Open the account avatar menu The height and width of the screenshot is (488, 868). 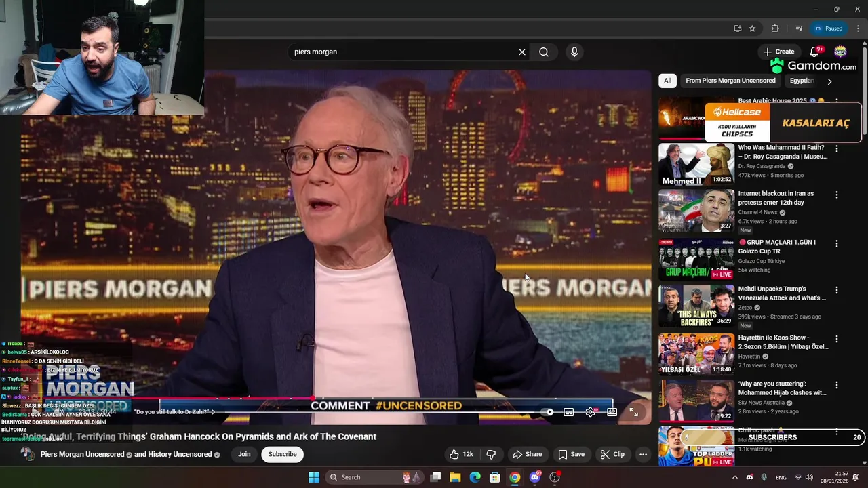[x=840, y=52]
